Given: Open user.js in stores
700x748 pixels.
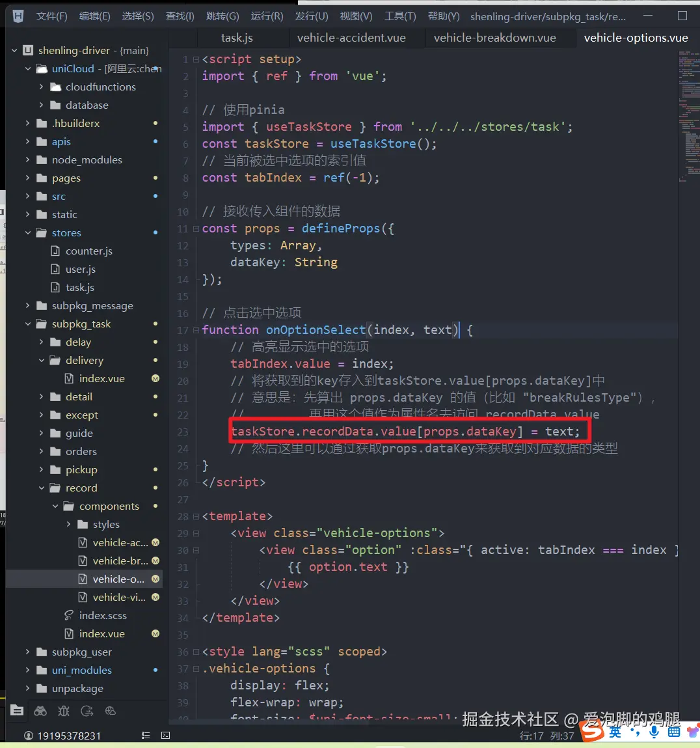Looking at the screenshot, I should (81, 269).
